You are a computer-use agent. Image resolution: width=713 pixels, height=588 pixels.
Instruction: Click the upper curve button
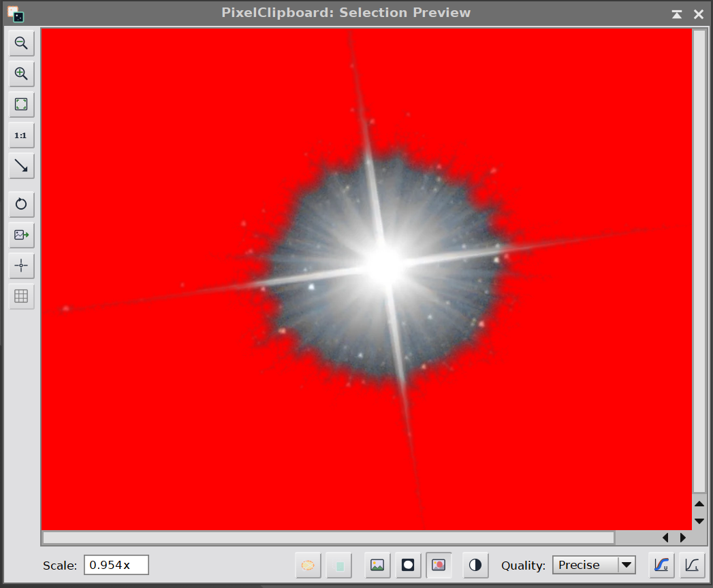pos(661,565)
